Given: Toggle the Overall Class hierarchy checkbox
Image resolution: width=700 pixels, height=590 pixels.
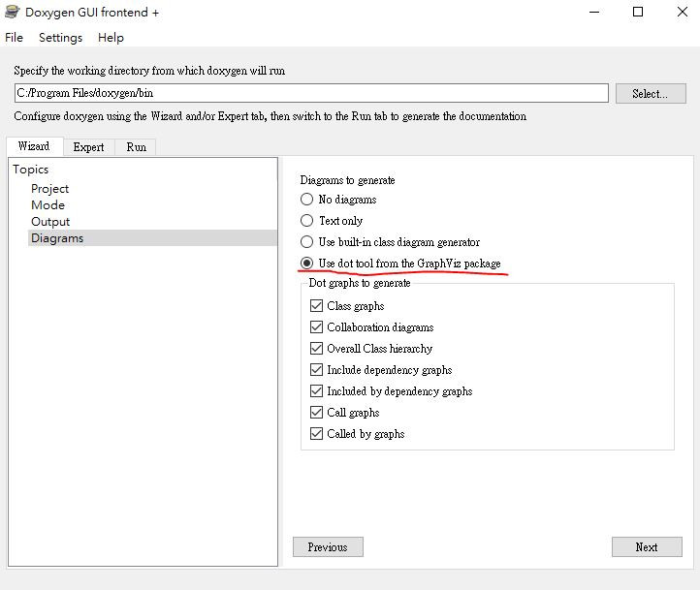Looking at the screenshot, I should pyautogui.click(x=316, y=349).
